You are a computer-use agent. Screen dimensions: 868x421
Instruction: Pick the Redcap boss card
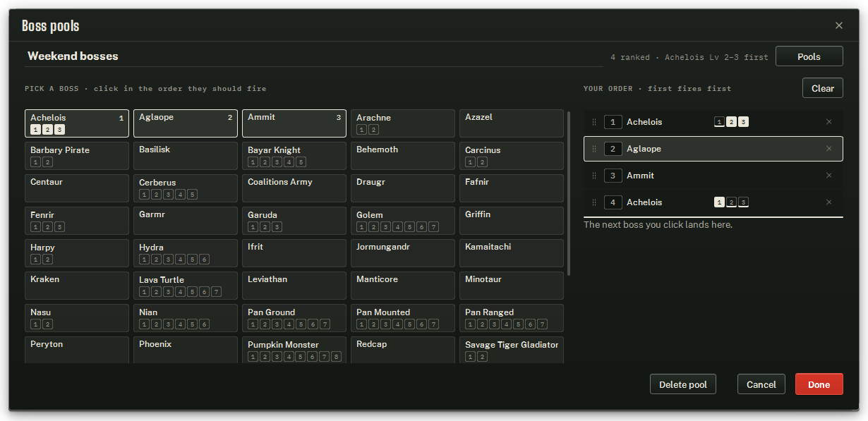tap(403, 350)
